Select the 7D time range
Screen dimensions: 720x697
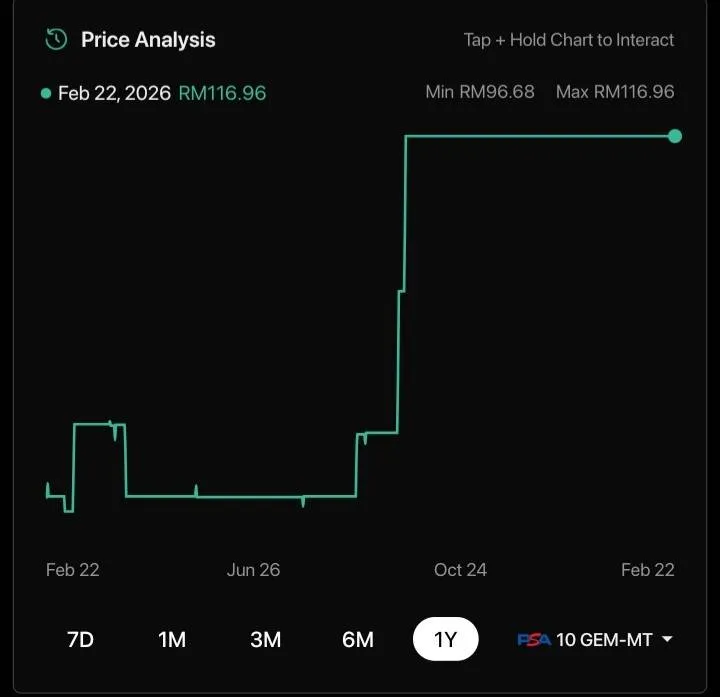(x=80, y=640)
